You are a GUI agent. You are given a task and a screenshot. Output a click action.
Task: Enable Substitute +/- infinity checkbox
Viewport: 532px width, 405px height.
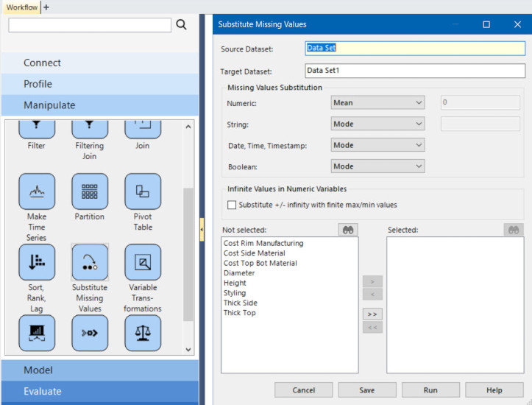[x=233, y=205]
